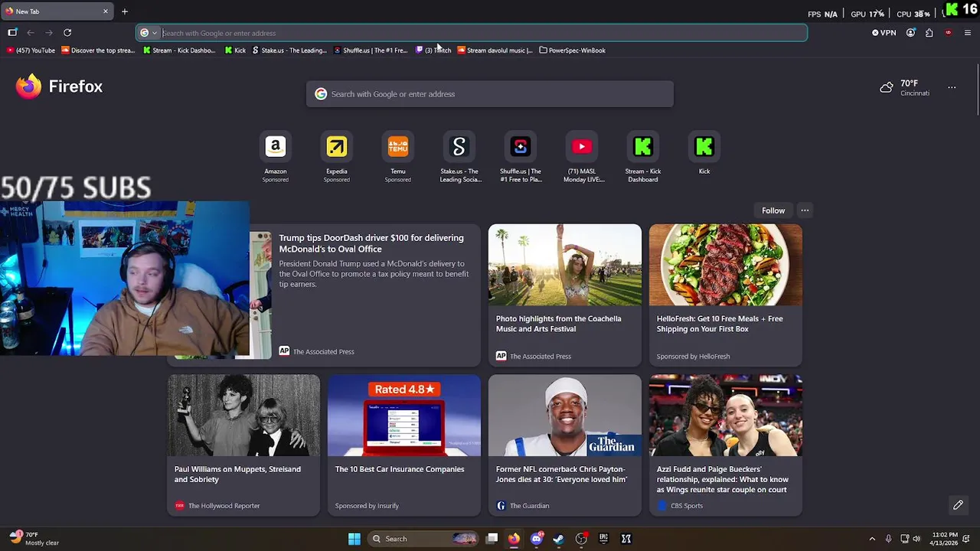
Task: Click the customize pencil icon
Action: (x=958, y=505)
